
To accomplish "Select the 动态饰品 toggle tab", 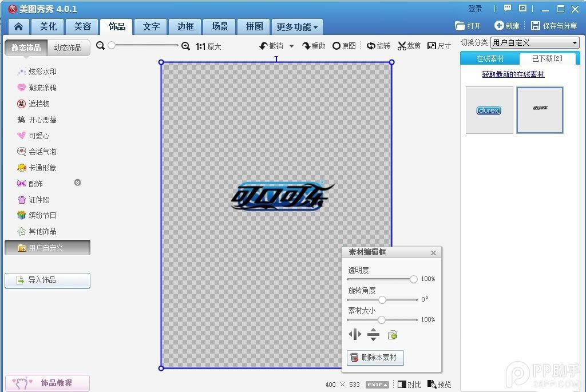I will coord(68,47).
